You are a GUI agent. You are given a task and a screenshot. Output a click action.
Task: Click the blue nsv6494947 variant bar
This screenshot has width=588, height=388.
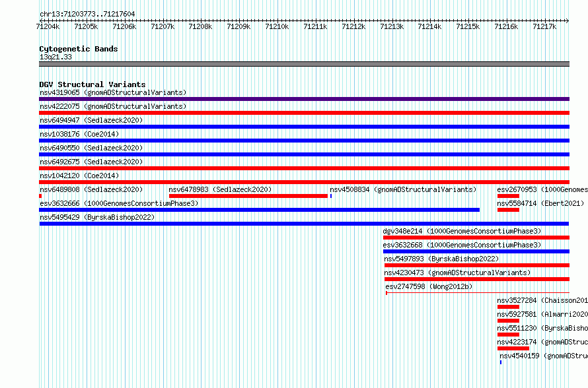click(x=304, y=127)
